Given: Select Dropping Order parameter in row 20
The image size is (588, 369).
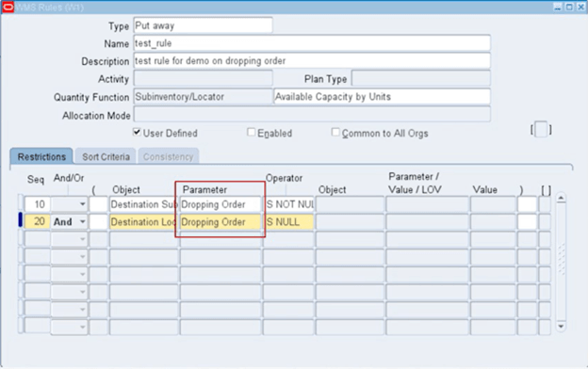Looking at the screenshot, I should 220,222.
